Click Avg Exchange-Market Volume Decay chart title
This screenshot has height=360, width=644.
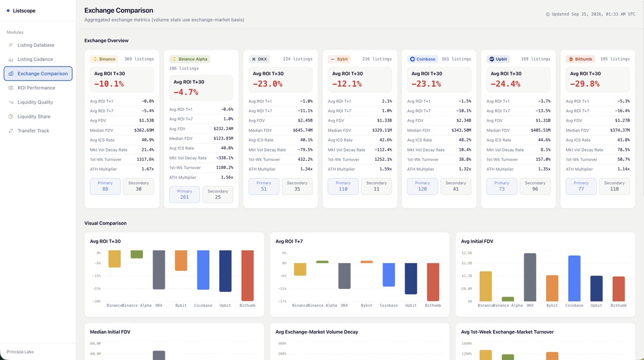tap(317, 332)
